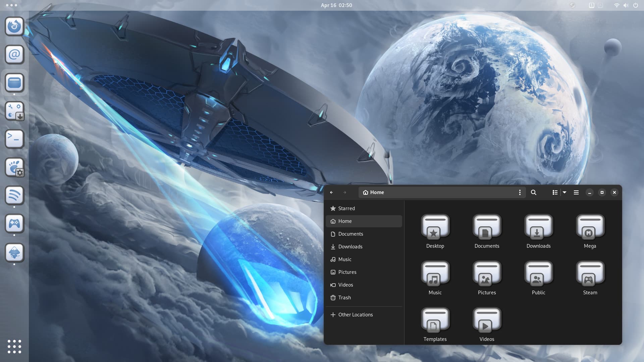Open the email client dock icon
Image resolution: width=644 pixels, height=362 pixels.
[x=14, y=54]
